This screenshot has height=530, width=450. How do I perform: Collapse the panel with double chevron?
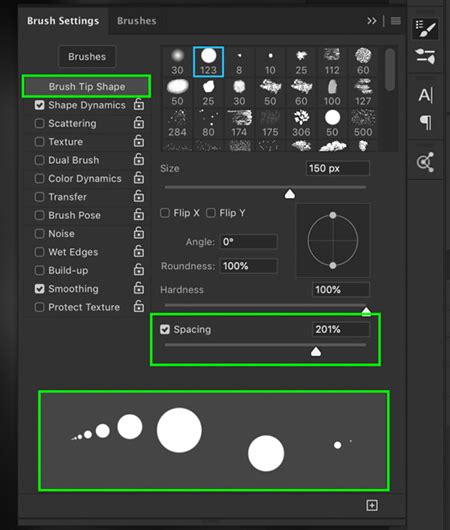pyautogui.click(x=372, y=21)
